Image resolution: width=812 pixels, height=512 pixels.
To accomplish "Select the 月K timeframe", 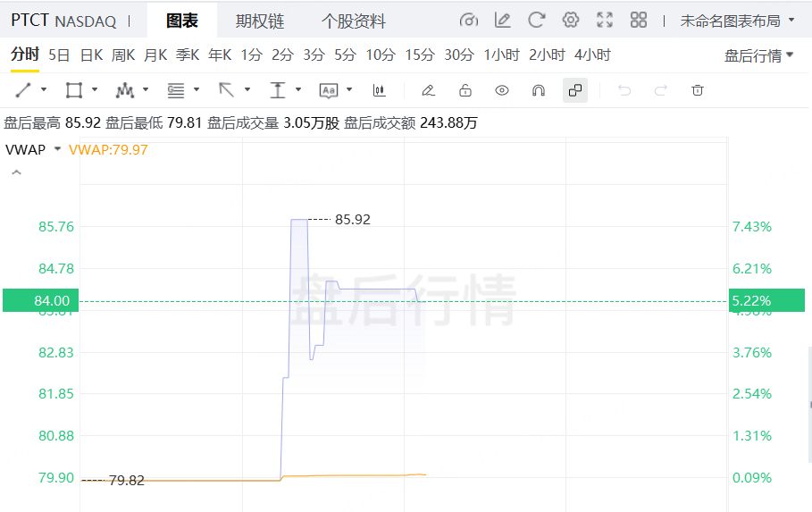I will (155, 55).
